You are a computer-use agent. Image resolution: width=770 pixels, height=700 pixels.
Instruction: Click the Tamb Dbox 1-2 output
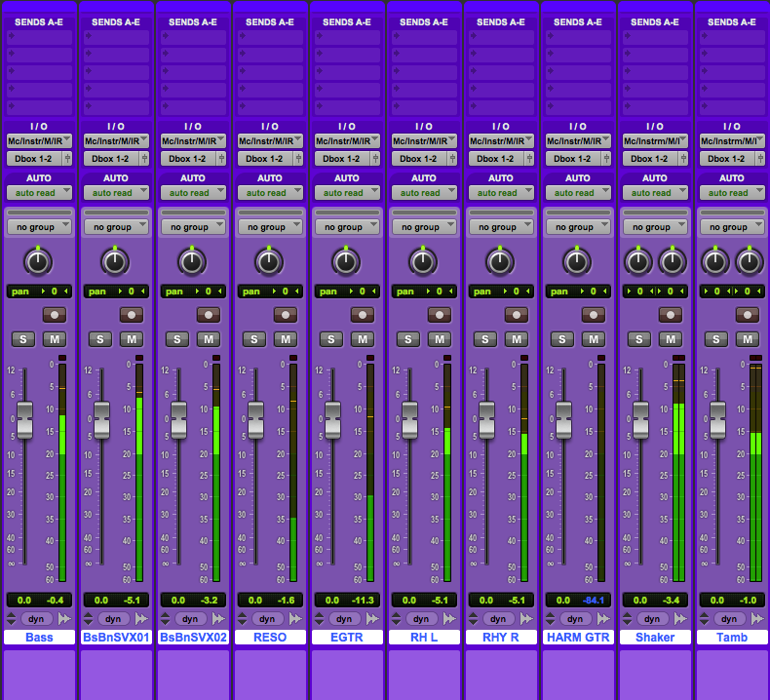tap(727, 159)
